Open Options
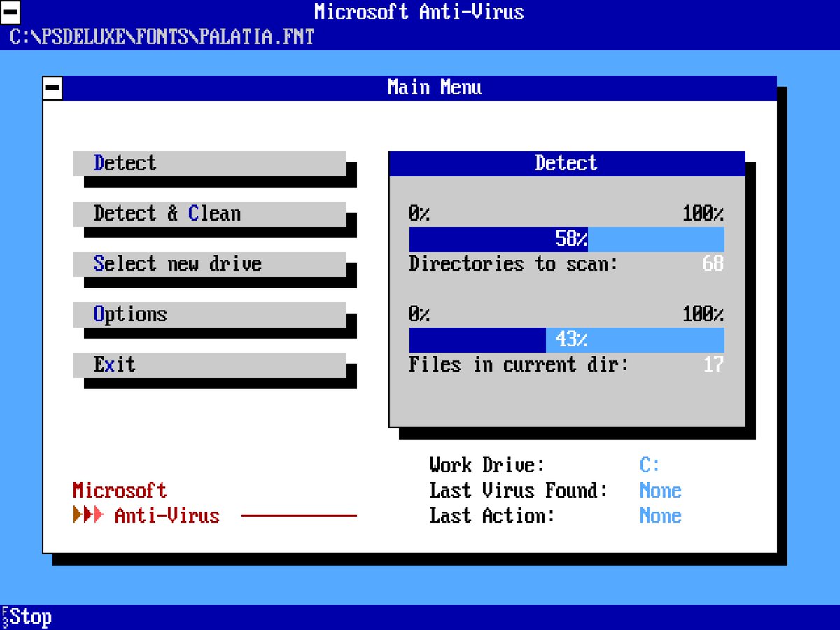Screen dimensions: 840x630 click(210, 314)
